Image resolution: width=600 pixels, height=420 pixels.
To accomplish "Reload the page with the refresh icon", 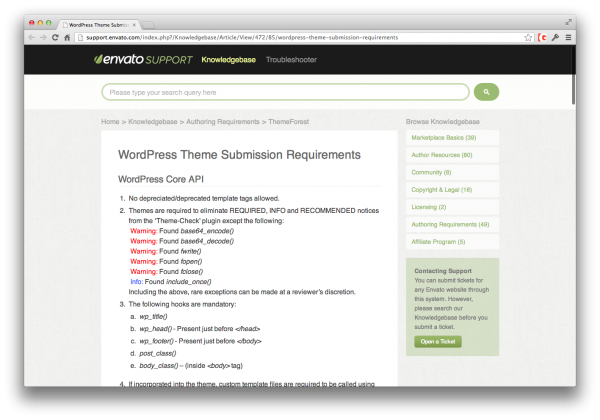I will click(x=55, y=37).
